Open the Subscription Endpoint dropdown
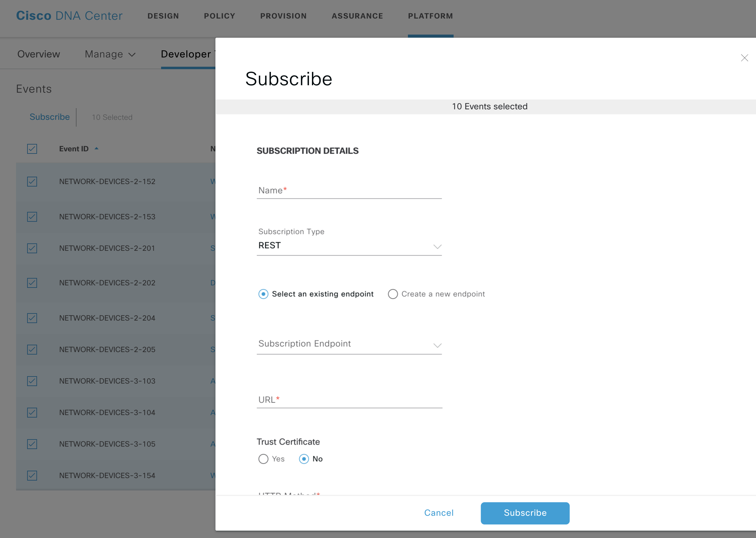This screenshot has height=538, width=756. pos(349,344)
